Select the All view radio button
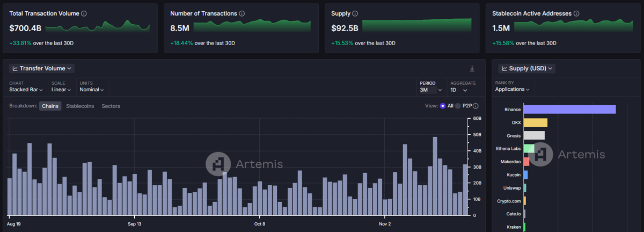Viewport: 644px width, 232px height. click(x=443, y=106)
